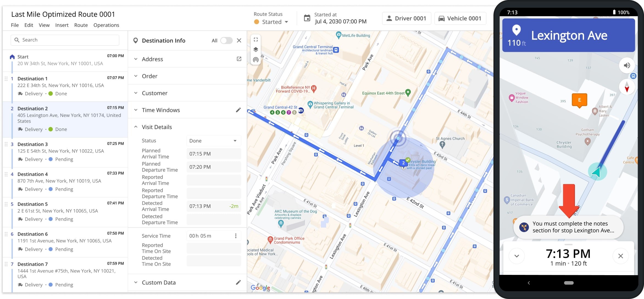
Task: Toggle the All switch in Destination Info
Action: click(x=226, y=41)
